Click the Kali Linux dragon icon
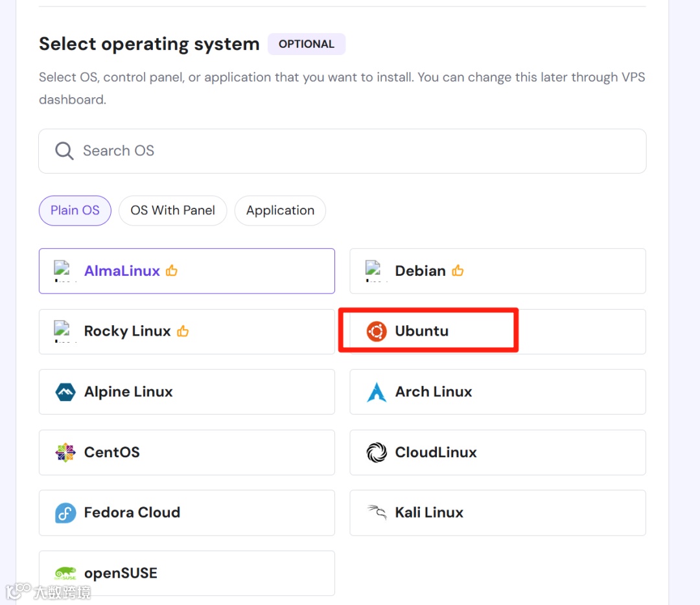700x605 pixels. click(377, 512)
